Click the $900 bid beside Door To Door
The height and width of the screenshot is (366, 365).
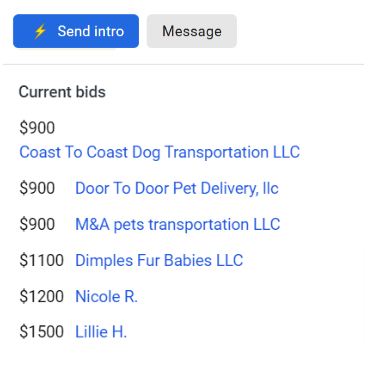37,188
